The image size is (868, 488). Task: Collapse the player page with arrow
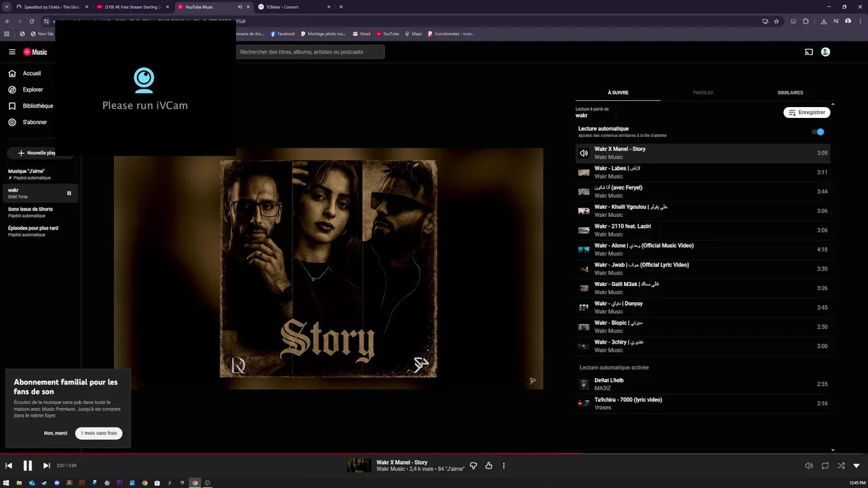(x=856, y=466)
